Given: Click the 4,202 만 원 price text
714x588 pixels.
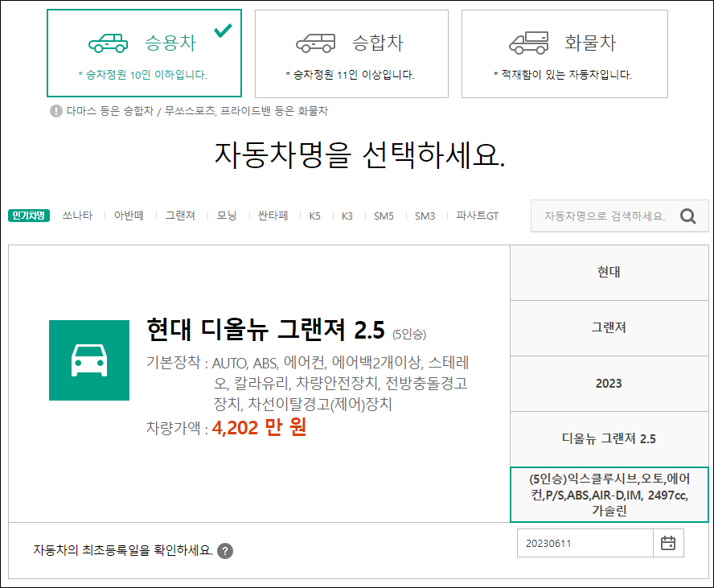Looking at the screenshot, I should coord(259,428).
